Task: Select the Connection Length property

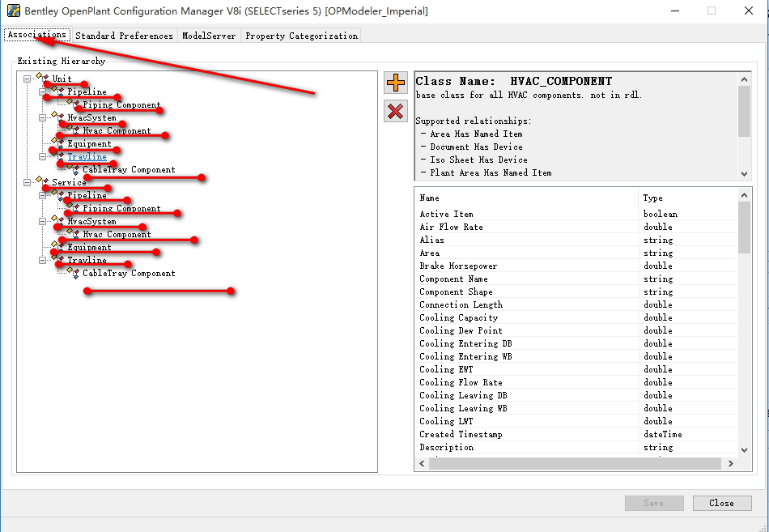Action: [x=576, y=304]
